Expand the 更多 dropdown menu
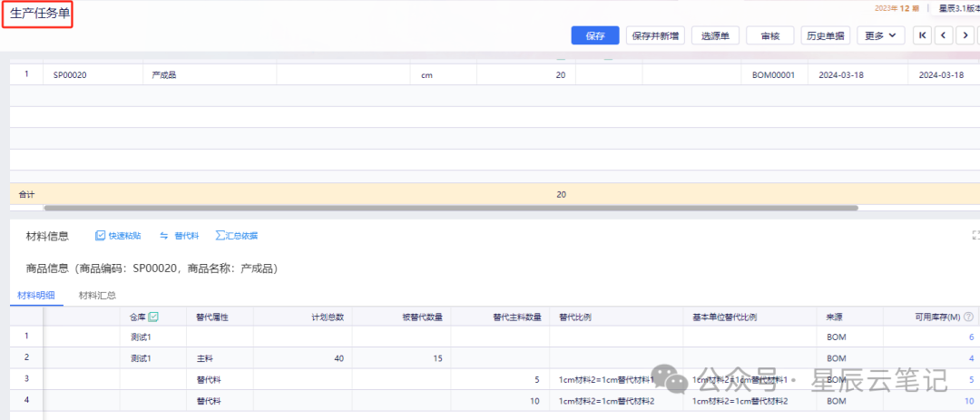This screenshot has width=980, height=420. click(x=880, y=35)
